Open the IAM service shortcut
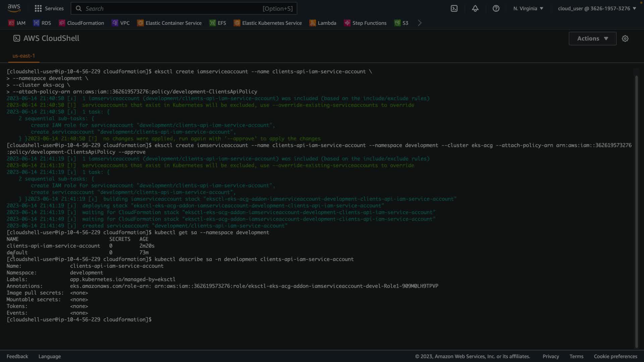644x362 pixels. (x=17, y=23)
